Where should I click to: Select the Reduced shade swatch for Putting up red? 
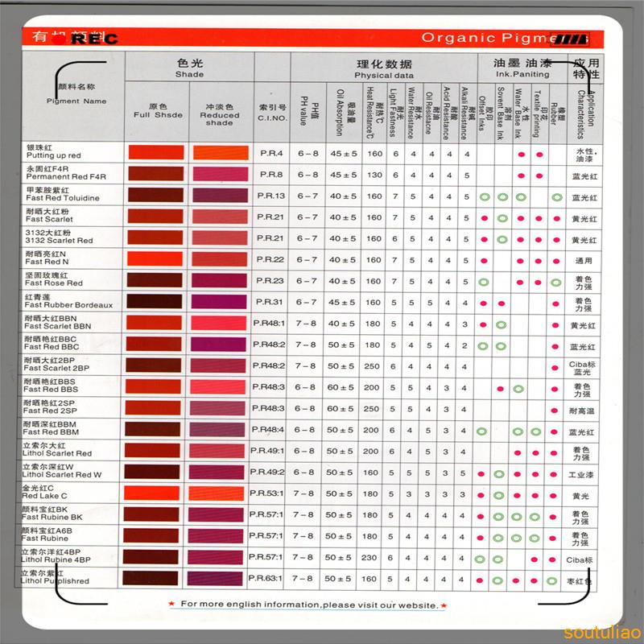(x=221, y=153)
